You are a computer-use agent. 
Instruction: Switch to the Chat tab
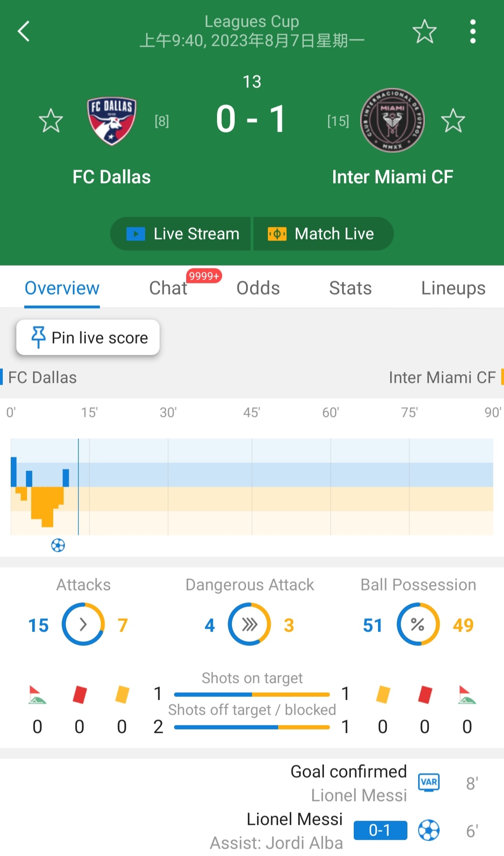pos(168,288)
